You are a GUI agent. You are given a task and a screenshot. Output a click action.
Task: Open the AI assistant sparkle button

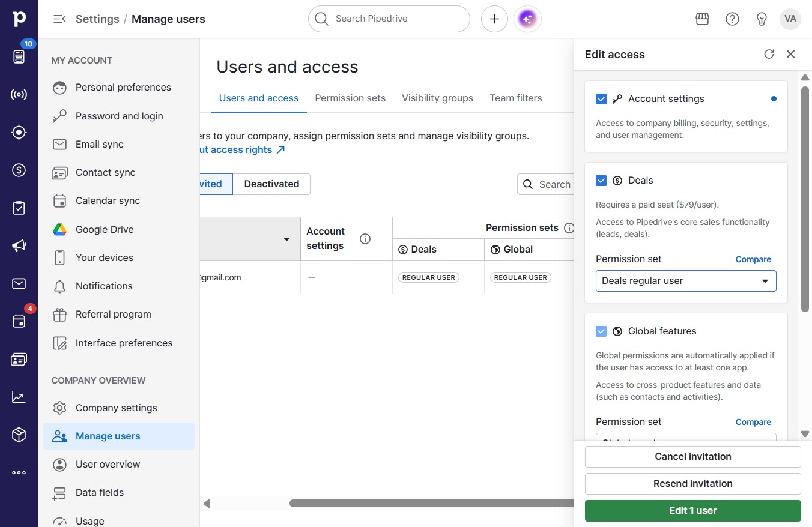pyautogui.click(x=527, y=19)
